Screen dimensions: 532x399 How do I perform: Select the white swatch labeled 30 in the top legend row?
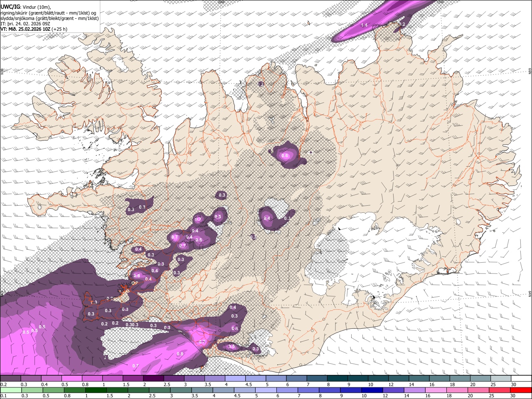521,379
